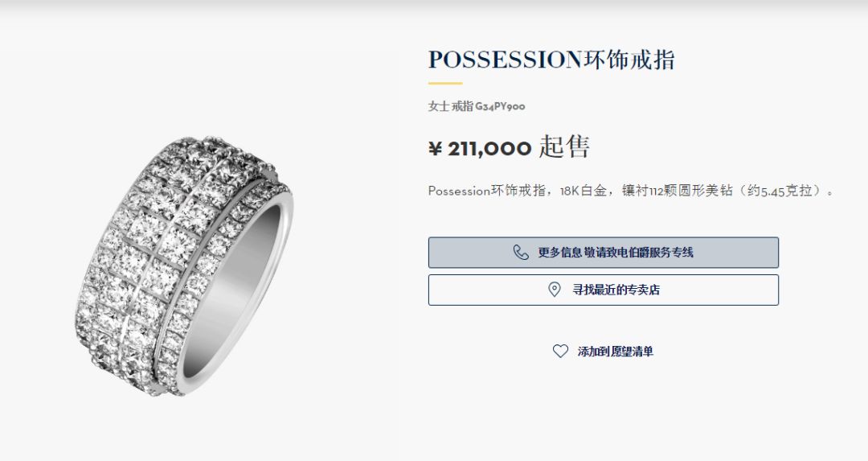
Task: Select the 添加到愿望清单 link
Action: pos(615,352)
